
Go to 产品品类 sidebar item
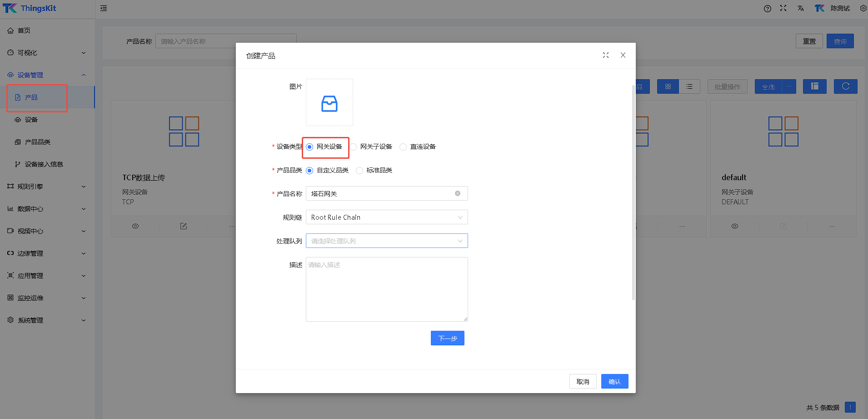coord(38,142)
